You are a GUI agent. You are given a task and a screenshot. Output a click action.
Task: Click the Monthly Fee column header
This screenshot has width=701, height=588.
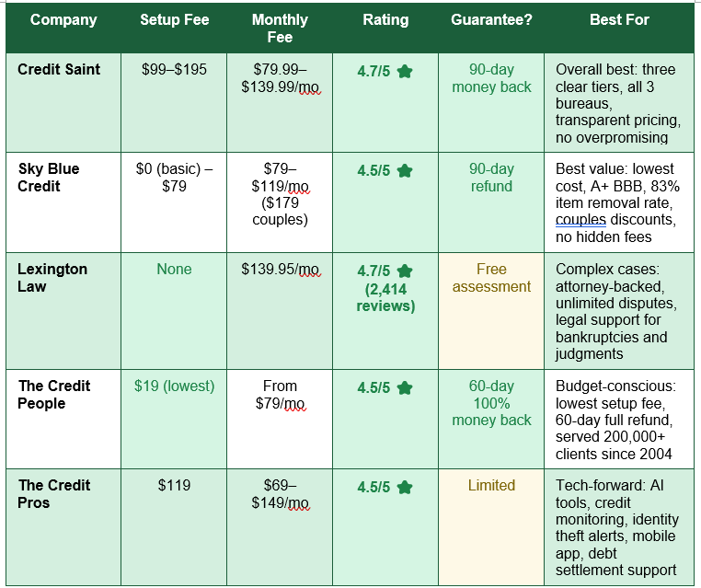pyautogui.click(x=280, y=29)
